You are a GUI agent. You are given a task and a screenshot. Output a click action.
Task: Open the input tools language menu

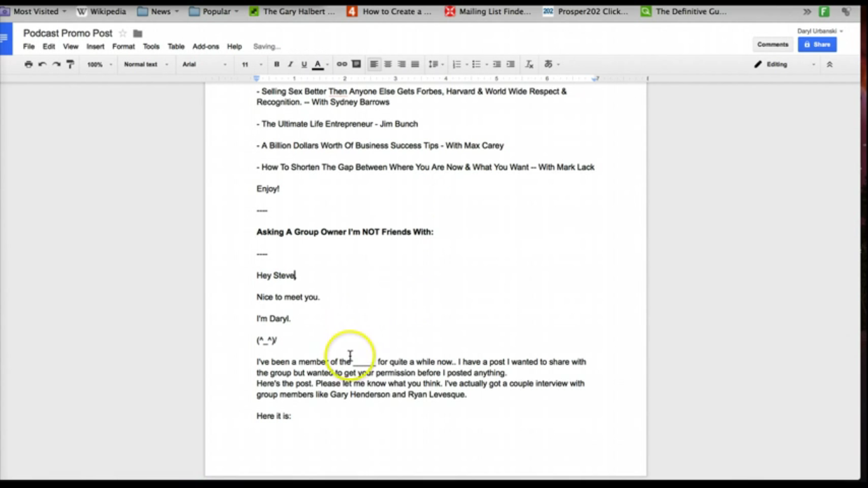click(x=552, y=64)
